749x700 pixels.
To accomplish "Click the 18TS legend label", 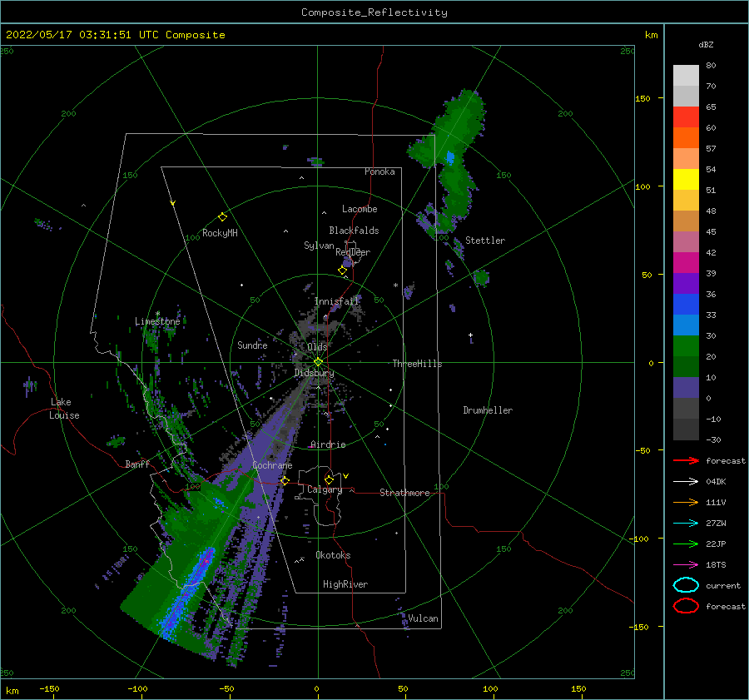I will [x=716, y=565].
